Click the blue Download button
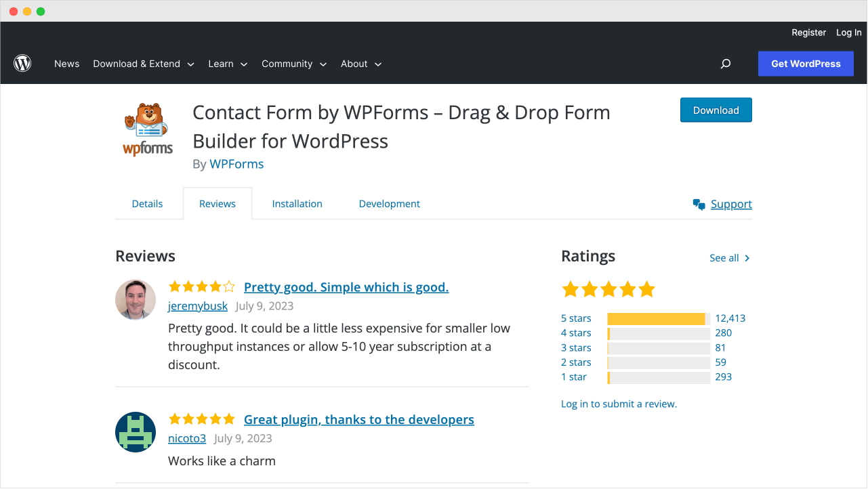Screen dimensions: 868x489 (x=716, y=110)
